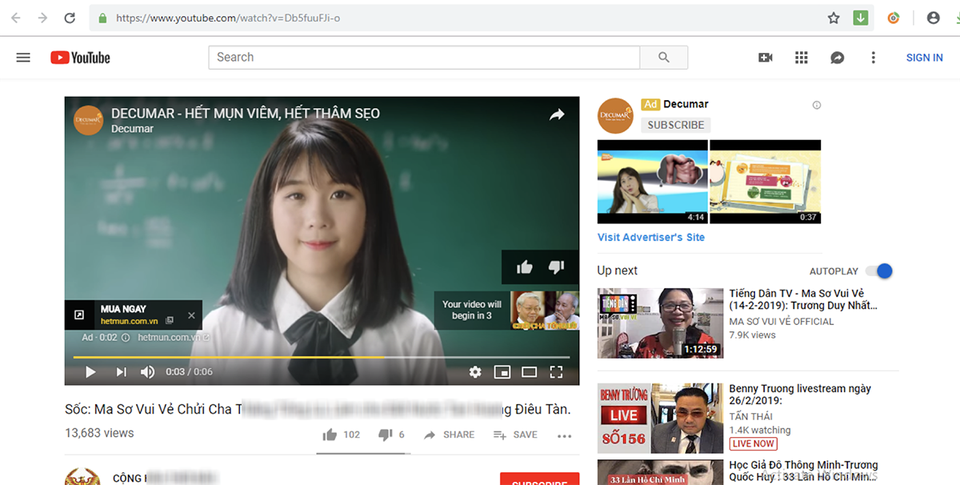The width and height of the screenshot is (960, 485).
Task: Open ad info icon beside Decumar
Action: [x=816, y=105]
